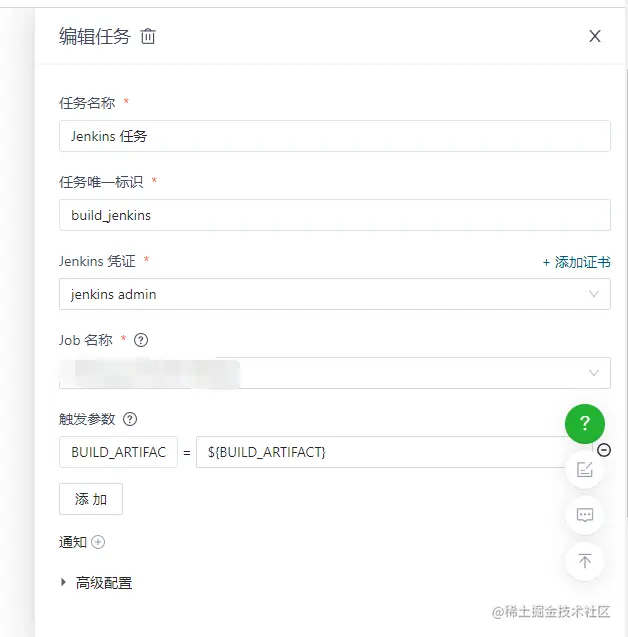Image resolution: width=628 pixels, height=637 pixels.
Task: Click the 添 加 button
Action: pos(91,499)
